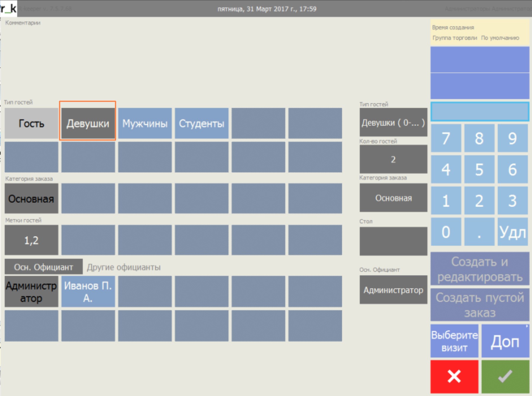This screenshot has width=532, height=396.
Task: Confirm with the green checkmark button
Action: 505,376
